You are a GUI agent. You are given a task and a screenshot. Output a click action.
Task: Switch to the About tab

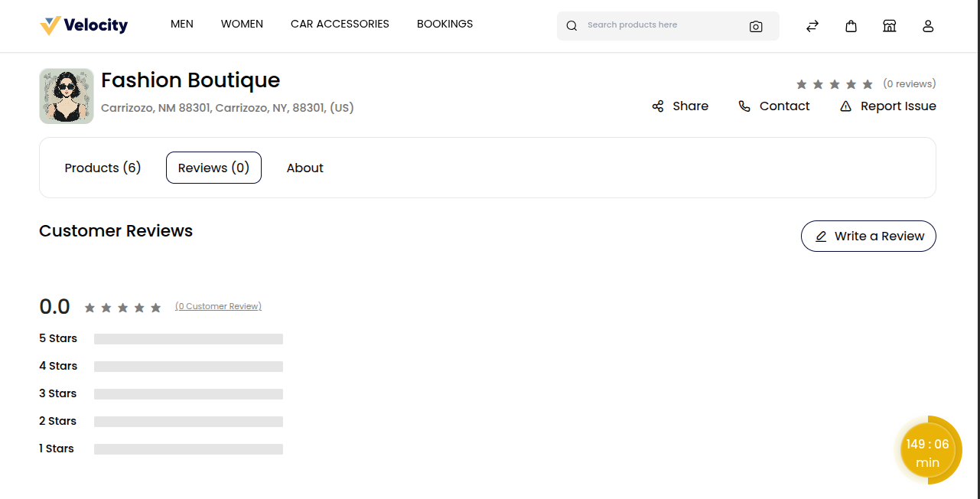(x=304, y=168)
